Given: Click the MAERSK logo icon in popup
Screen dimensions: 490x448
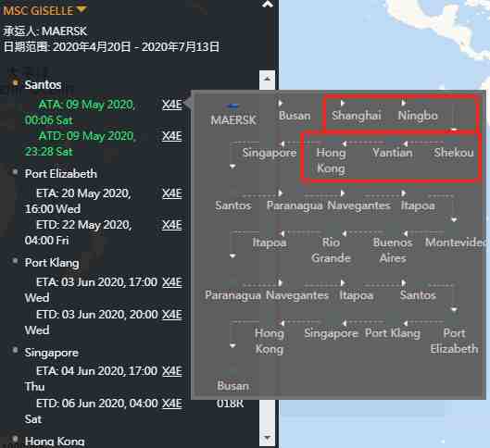Looking at the screenshot, I should click(233, 106).
